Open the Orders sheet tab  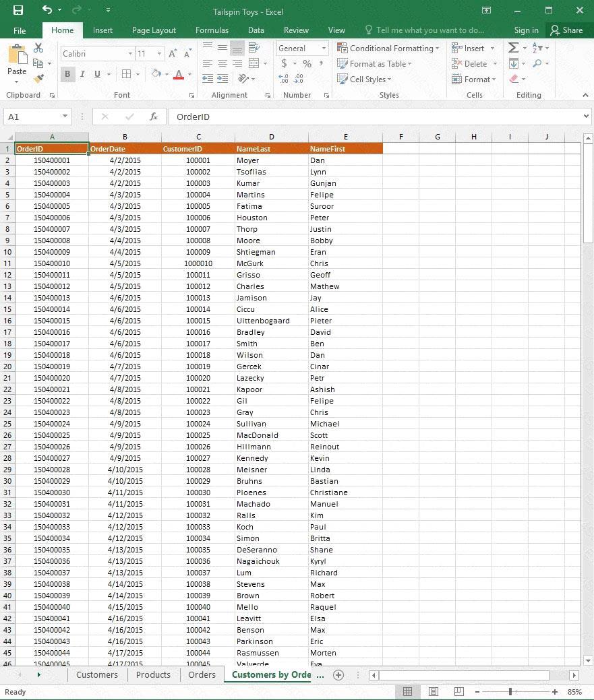[202, 674]
